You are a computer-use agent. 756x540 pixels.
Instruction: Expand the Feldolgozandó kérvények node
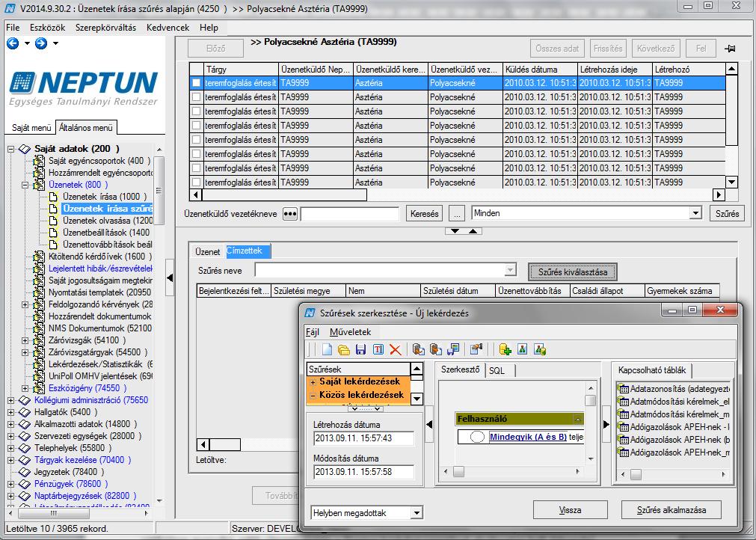25,304
